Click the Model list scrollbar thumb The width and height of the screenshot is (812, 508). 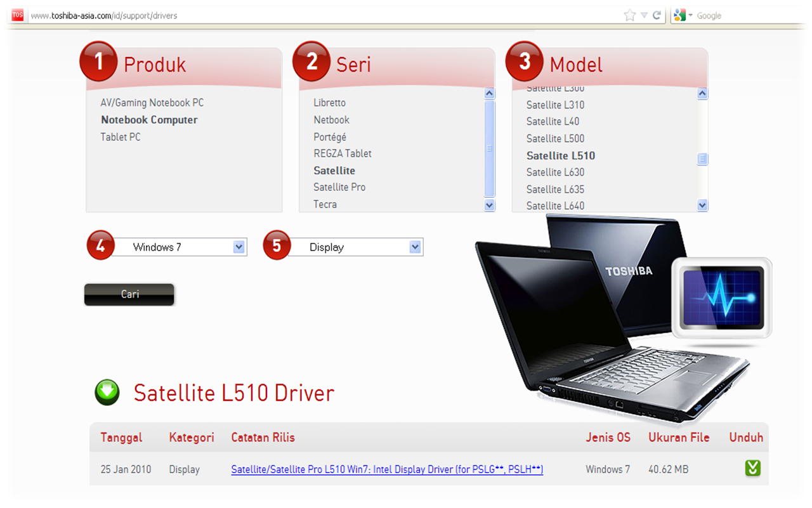tap(702, 159)
